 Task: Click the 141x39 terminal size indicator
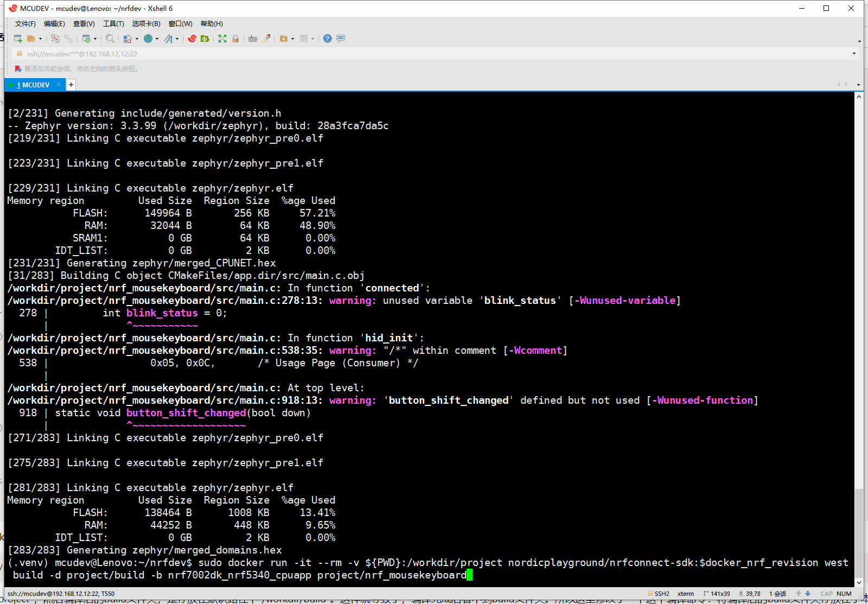pos(717,594)
